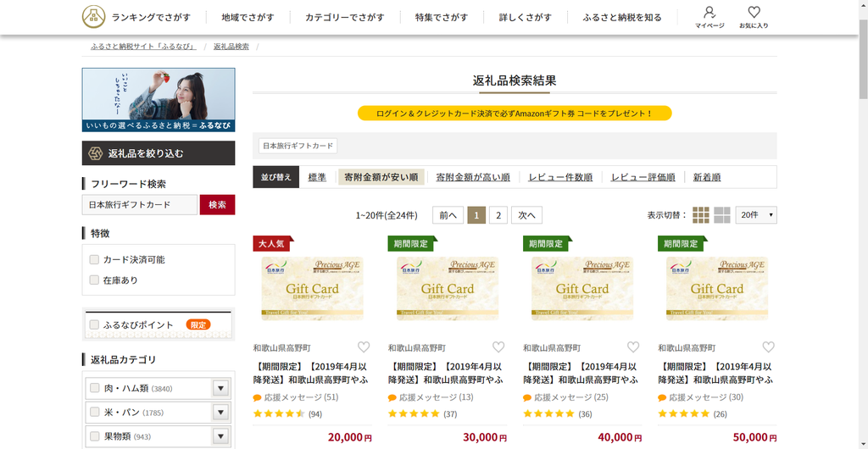
Task: Open ふるさと納税を知る menu
Action: click(622, 17)
